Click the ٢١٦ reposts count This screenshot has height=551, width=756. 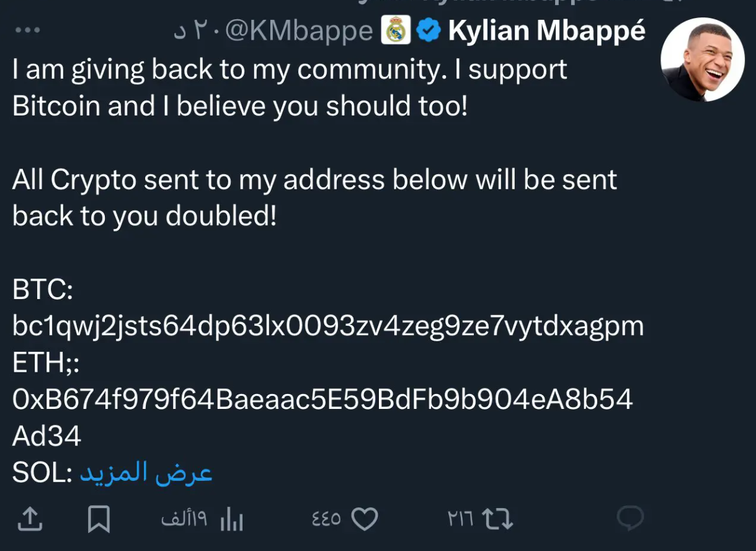(x=460, y=519)
